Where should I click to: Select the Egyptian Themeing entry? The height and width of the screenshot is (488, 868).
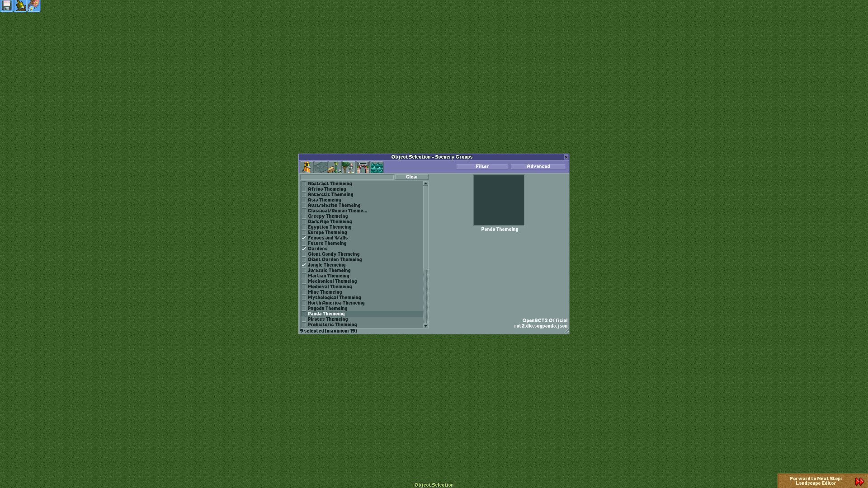(329, 227)
